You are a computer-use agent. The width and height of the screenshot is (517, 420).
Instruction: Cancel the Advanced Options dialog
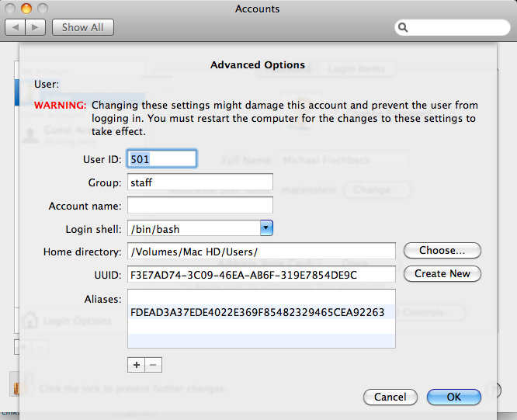[390, 397]
